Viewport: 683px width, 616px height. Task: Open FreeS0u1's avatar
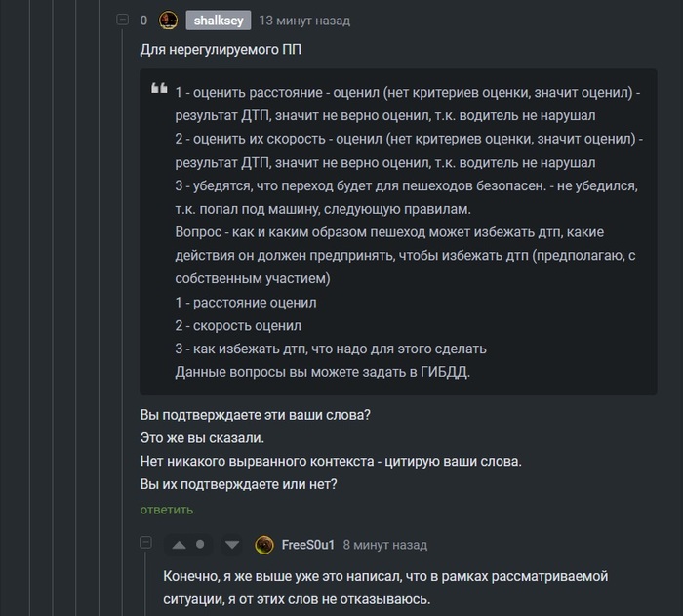[263, 545]
